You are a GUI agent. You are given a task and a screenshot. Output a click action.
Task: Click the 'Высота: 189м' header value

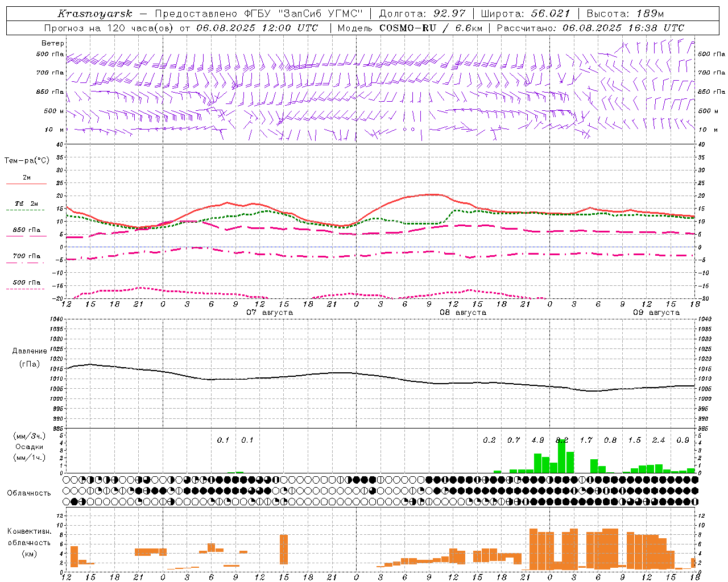[624, 14]
